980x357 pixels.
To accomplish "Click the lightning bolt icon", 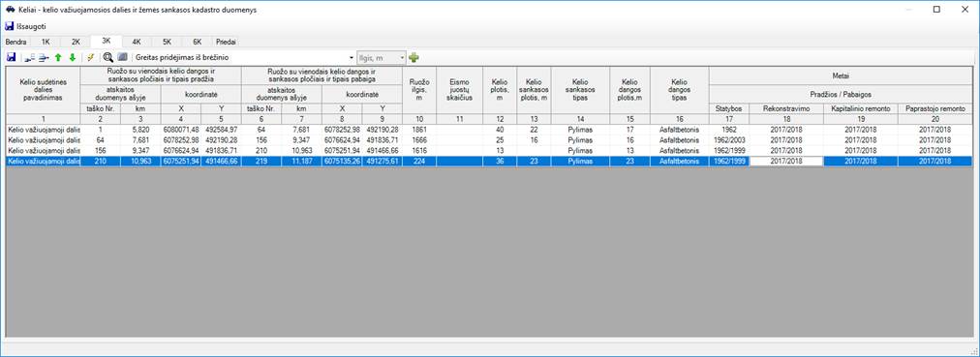I will 91,57.
